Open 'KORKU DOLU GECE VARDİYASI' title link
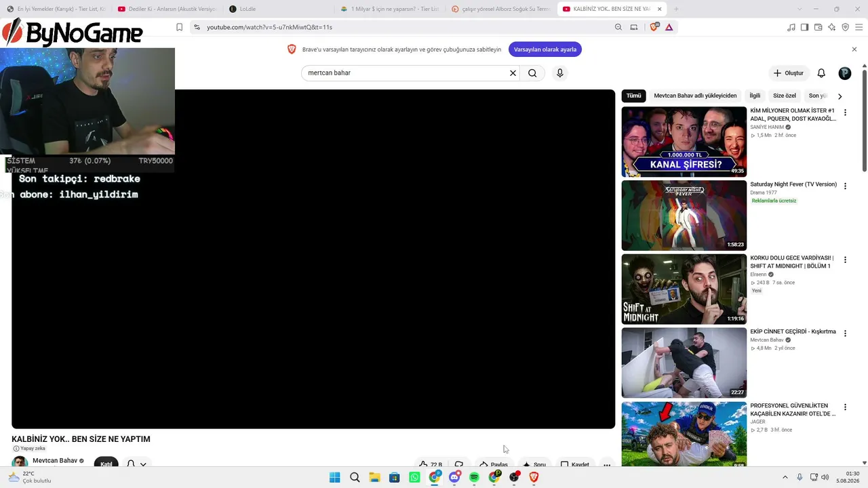This screenshot has width=868, height=488. pyautogui.click(x=792, y=262)
